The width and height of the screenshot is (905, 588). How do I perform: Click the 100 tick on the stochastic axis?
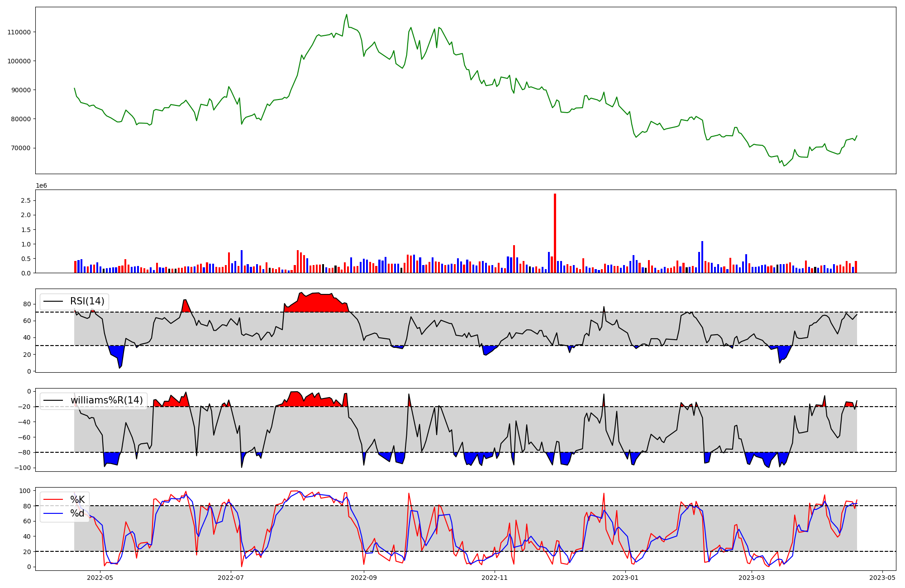pos(25,491)
